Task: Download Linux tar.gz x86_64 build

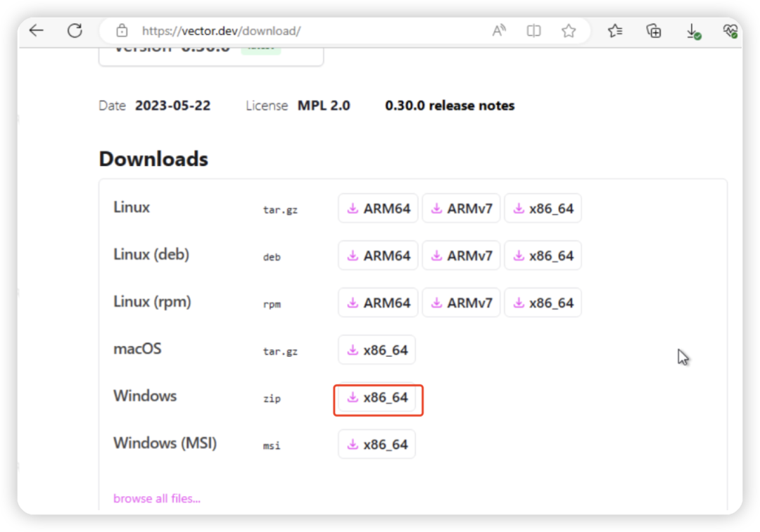Action: [x=543, y=208]
